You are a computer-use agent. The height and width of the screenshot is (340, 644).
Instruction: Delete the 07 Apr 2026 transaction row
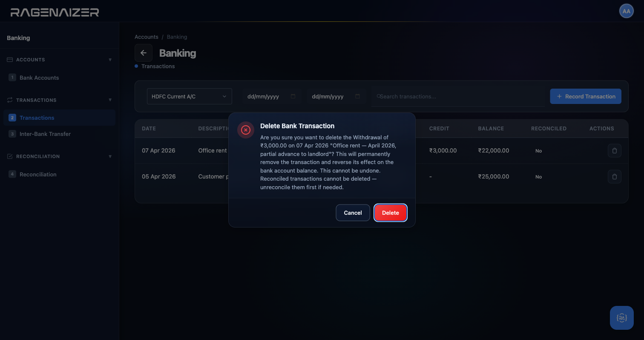point(614,150)
